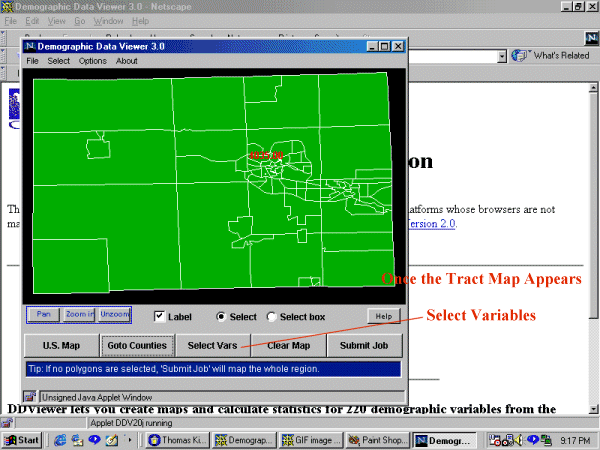Open GIF image taskbar window
Viewport: 600px width, 450px height.
coord(314,440)
